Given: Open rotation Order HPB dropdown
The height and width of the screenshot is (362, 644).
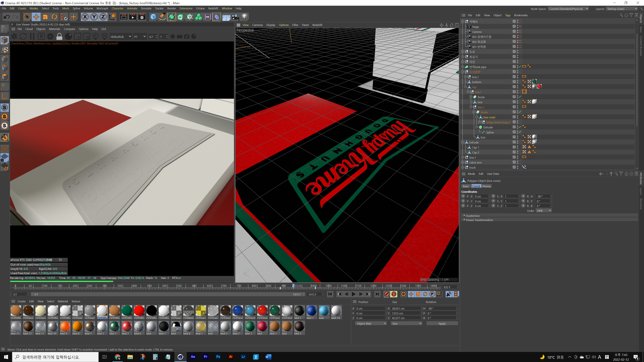Looking at the screenshot, I should [544, 211].
